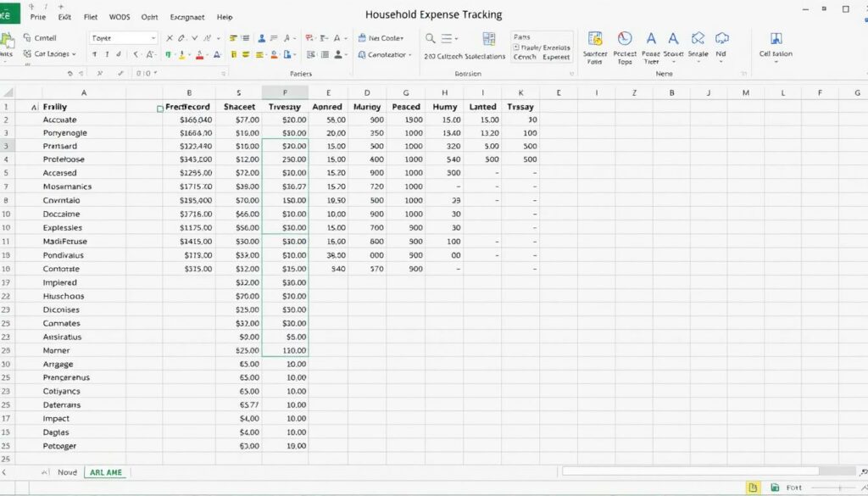Viewport: 868px width, 496px height.
Task: Open the Nei Coole dropdown
Action: pos(402,38)
